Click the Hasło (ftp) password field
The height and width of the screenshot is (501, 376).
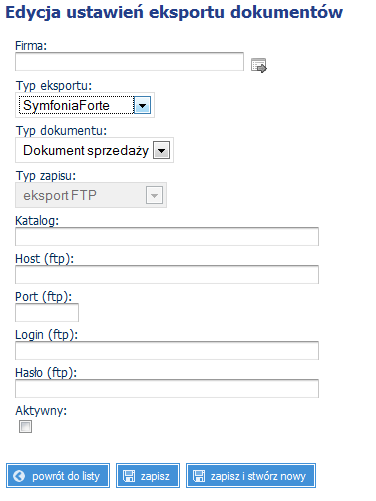167,389
